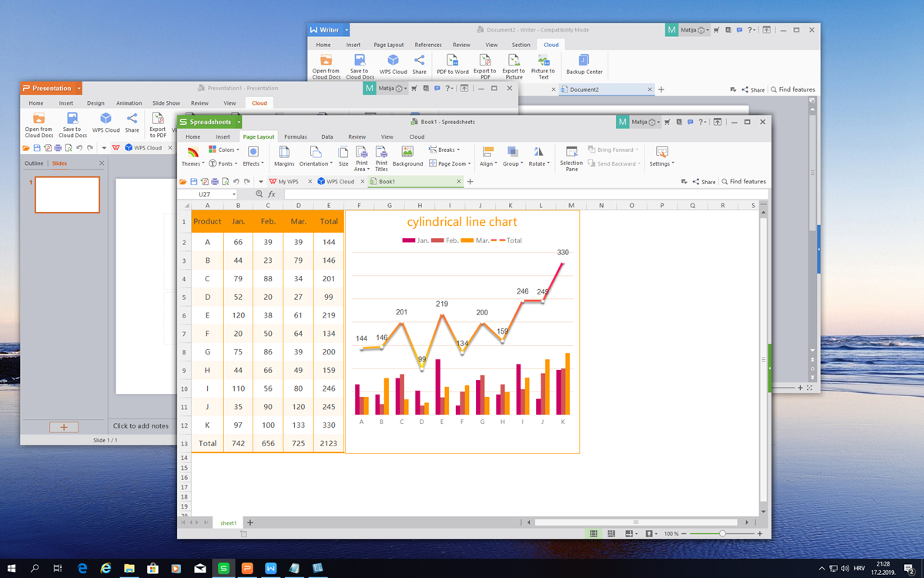
Task: Open Page Zoom dropdown
Action: coord(449,163)
